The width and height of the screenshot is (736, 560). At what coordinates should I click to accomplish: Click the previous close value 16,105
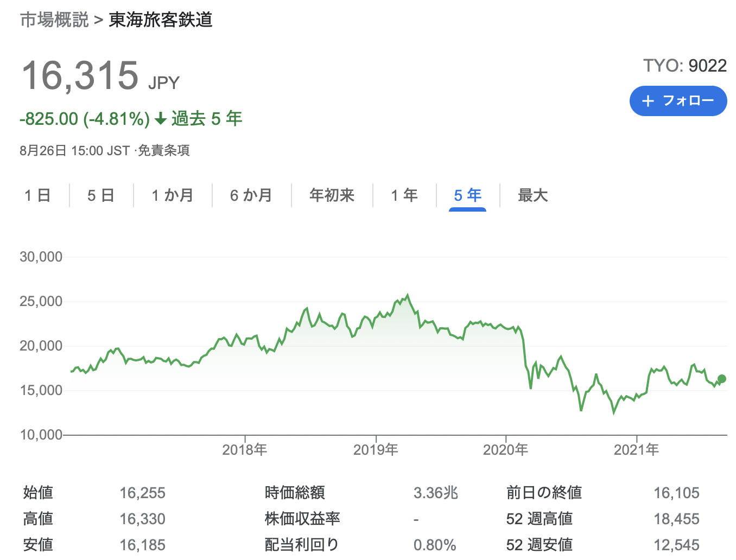[x=677, y=493]
